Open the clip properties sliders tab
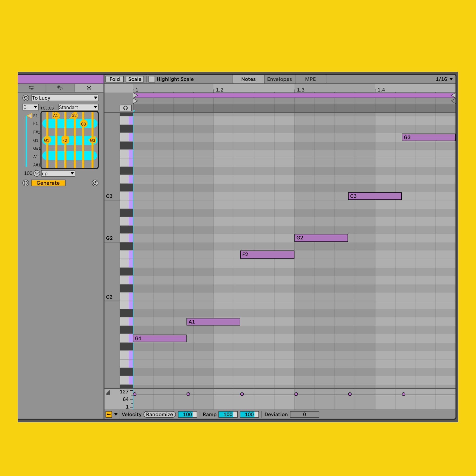This screenshot has height=476, width=476. tap(31, 88)
